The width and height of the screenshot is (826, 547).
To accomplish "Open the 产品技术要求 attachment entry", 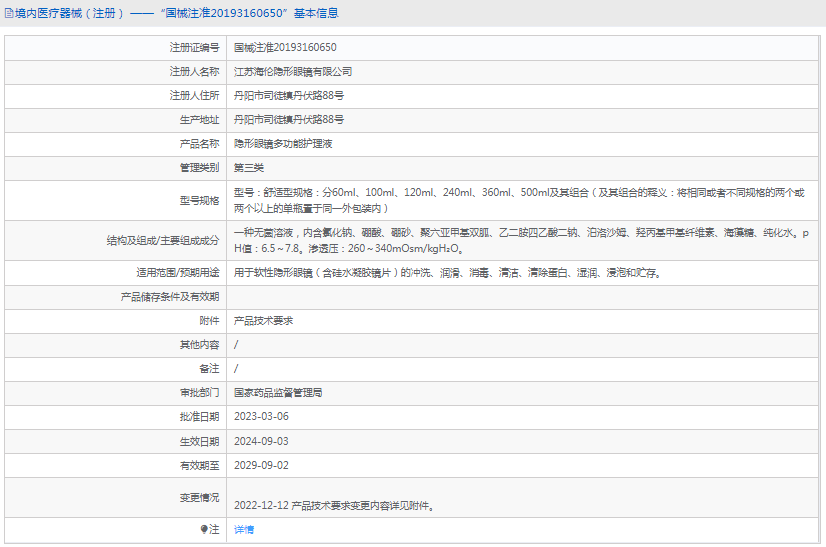I will pyautogui.click(x=263, y=321).
